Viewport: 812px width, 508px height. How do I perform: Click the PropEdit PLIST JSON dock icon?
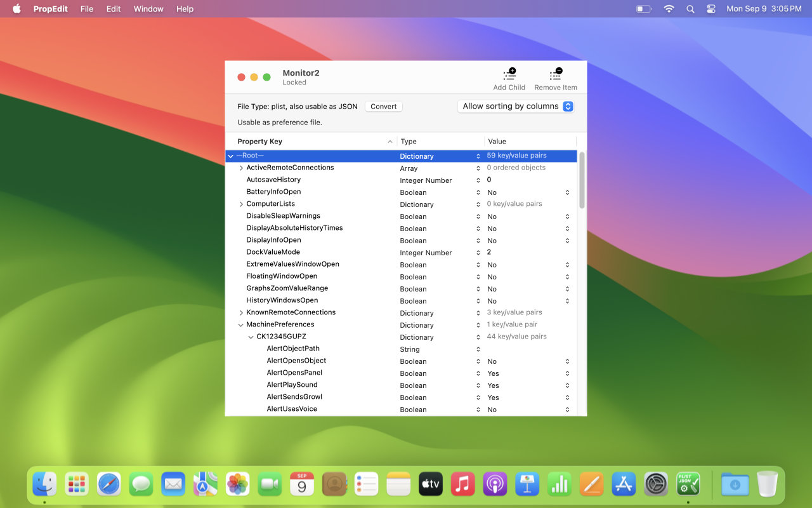click(688, 485)
